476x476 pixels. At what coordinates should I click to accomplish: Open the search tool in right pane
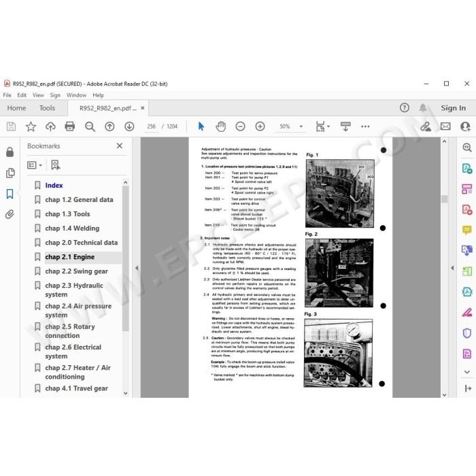coord(467,148)
